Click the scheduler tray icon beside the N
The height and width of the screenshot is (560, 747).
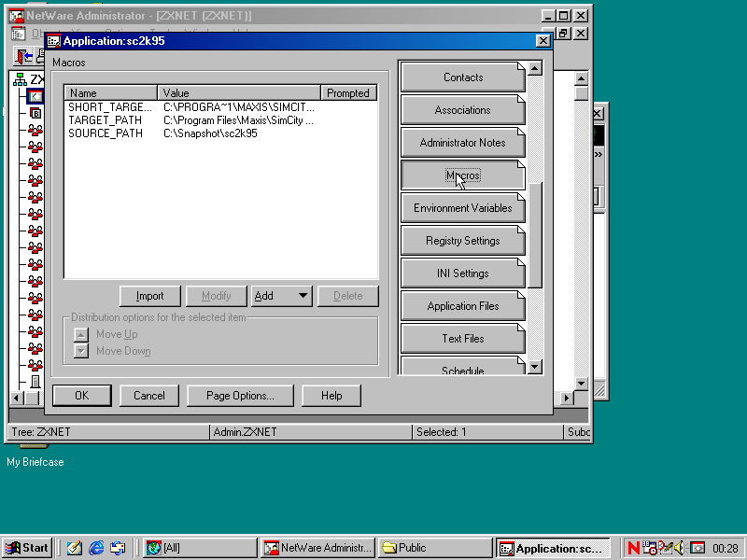[x=649, y=548]
